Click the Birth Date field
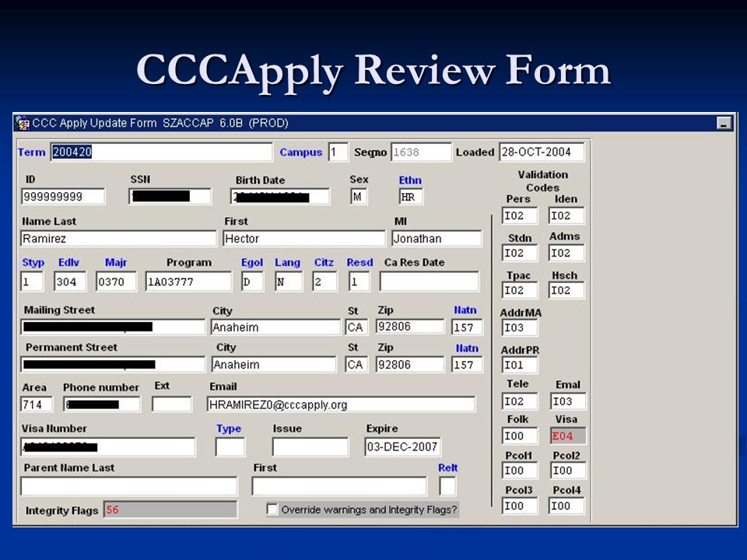Screen dimensions: 747x560 [280, 197]
